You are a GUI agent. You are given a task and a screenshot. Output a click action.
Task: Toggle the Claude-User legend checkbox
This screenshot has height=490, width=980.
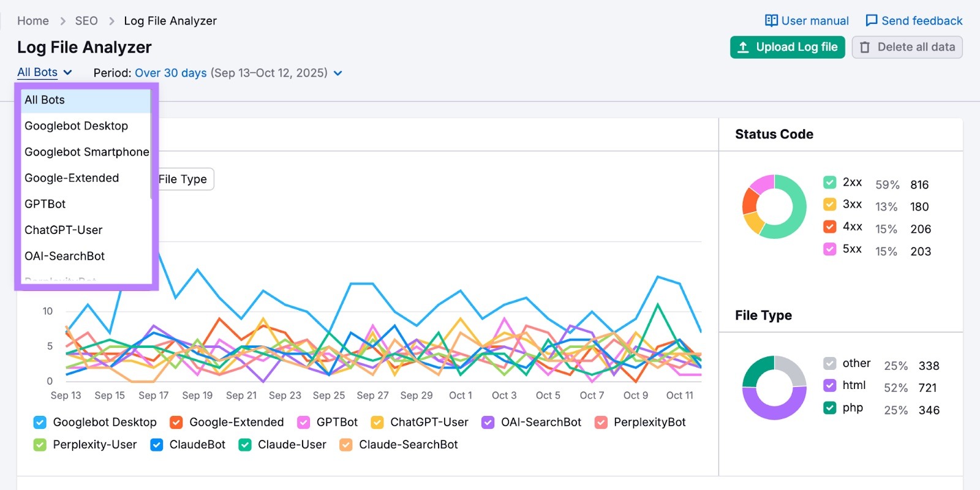tap(245, 445)
